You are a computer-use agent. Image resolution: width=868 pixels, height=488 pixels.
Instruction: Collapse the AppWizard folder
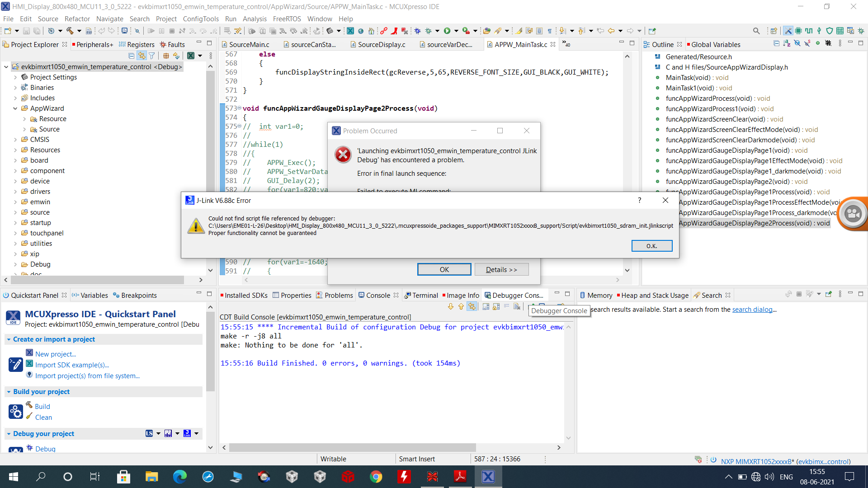point(15,108)
